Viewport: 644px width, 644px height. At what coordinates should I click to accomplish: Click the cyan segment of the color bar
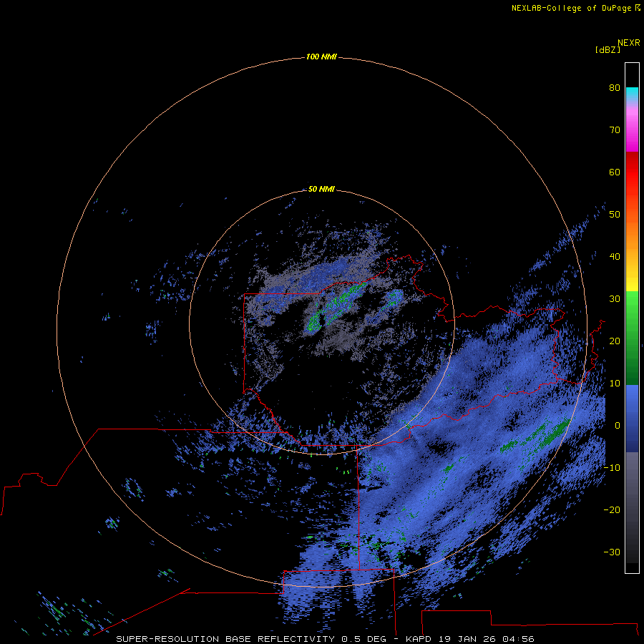[632, 94]
